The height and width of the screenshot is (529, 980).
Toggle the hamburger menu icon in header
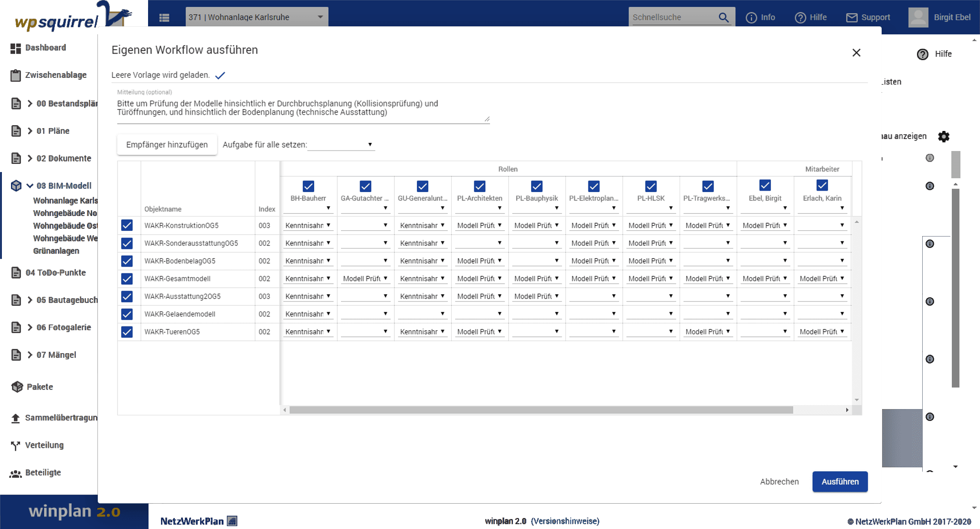coord(164,18)
